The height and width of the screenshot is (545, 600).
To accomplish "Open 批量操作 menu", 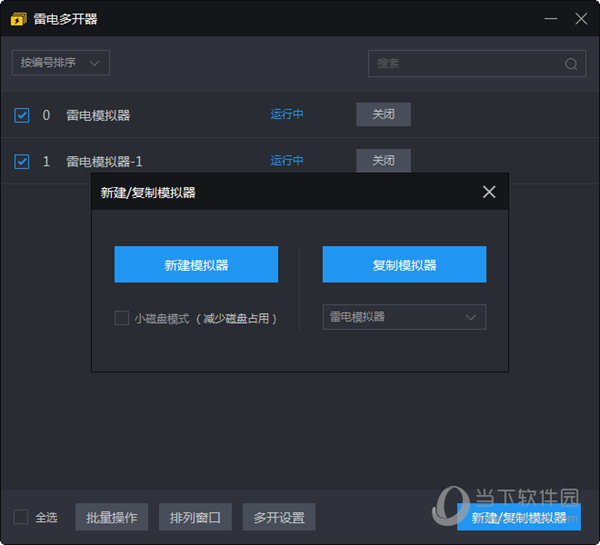I will pyautogui.click(x=112, y=517).
